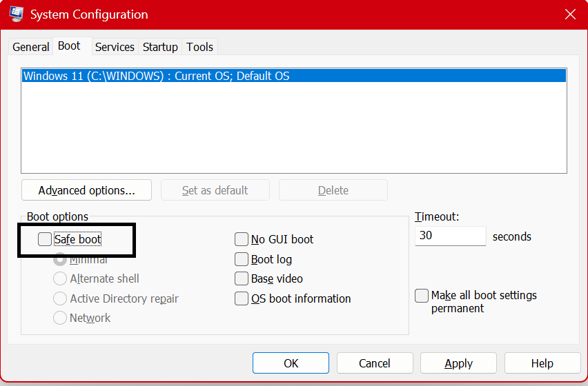Enable the Safe boot checkbox
Viewport: 588px width, 386px height.
[x=45, y=239]
